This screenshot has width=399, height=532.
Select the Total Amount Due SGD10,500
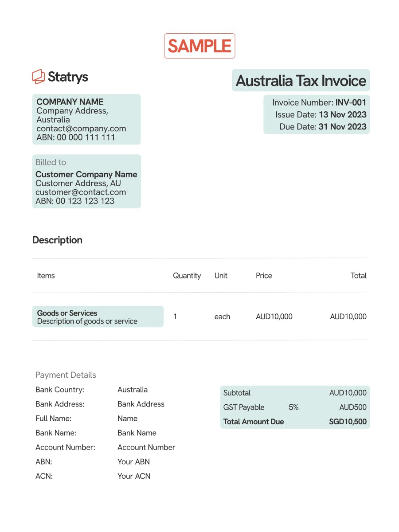[x=295, y=422]
